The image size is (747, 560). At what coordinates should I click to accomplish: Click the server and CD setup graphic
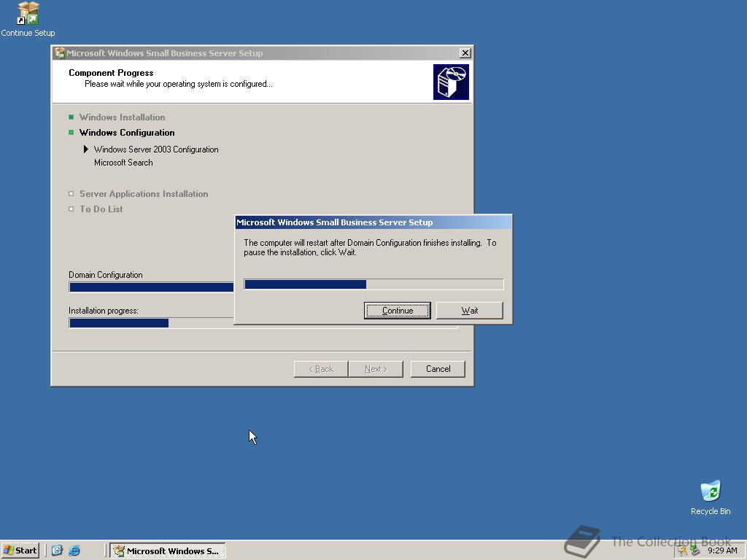point(451,82)
